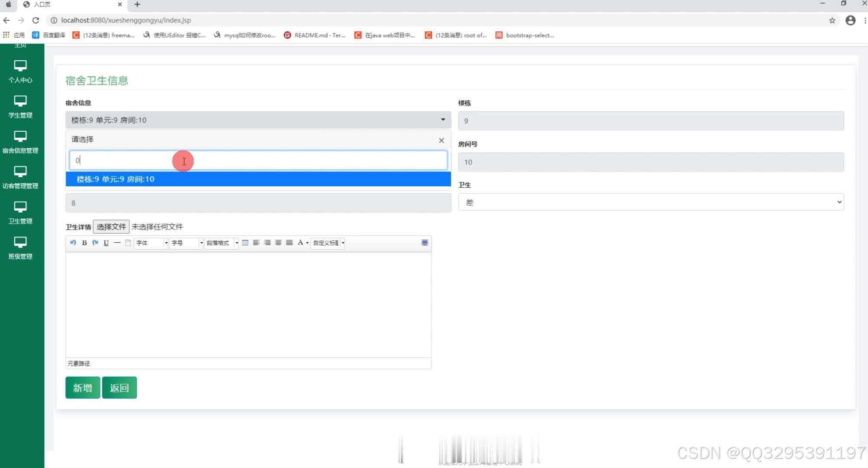The image size is (868, 468).
Task: Click inside the 卫生详情 editor body
Action: coord(248,305)
